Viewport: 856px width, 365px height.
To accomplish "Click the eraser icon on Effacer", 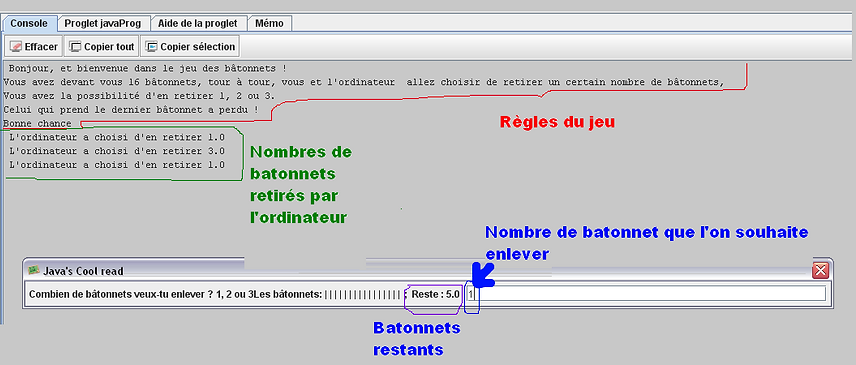I will click(15, 47).
